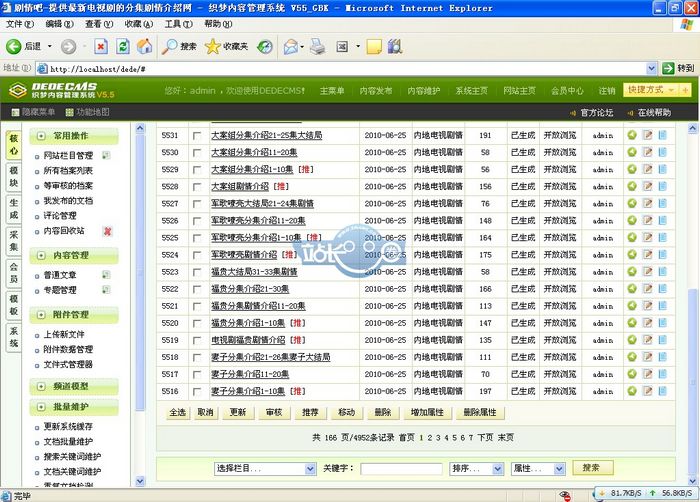Click the small icon beside 网站栏目管理

pyautogui.click(x=106, y=155)
